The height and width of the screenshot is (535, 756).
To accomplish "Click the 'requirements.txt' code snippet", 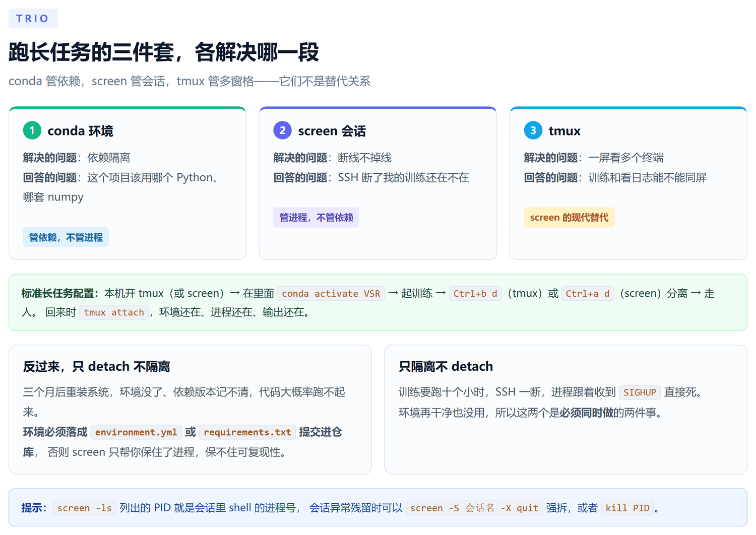I will pyautogui.click(x=247, y=432).
